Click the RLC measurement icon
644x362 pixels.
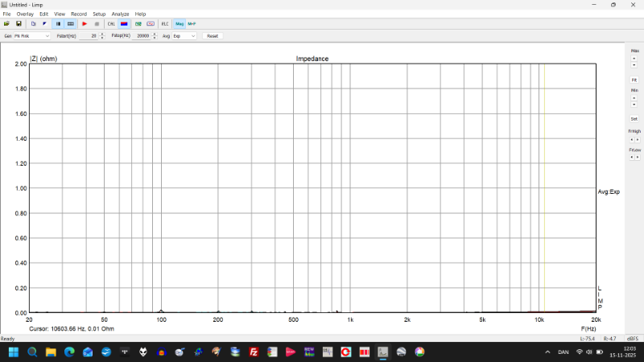click(165, 24)
